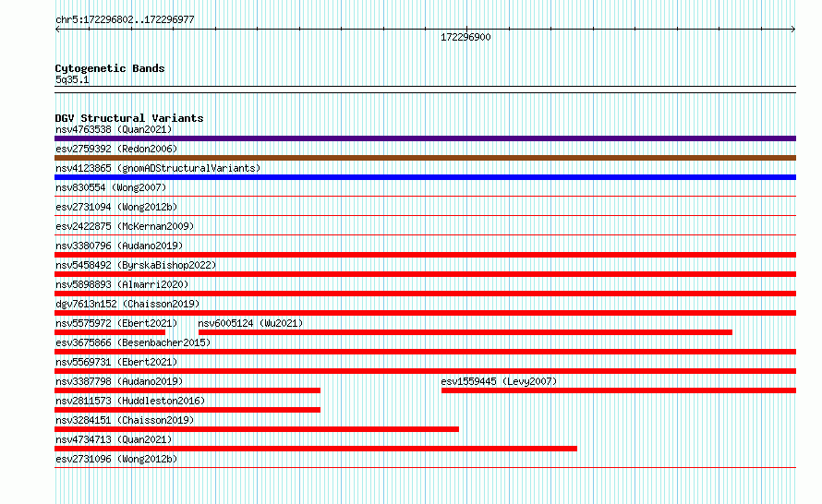
Task: Open the DGV Structural Variants track heading
Action: point(129,118)
